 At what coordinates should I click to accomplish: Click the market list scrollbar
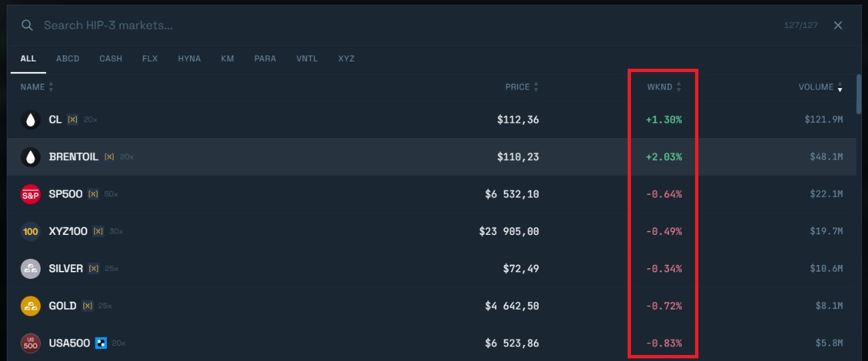coord(860,93)
